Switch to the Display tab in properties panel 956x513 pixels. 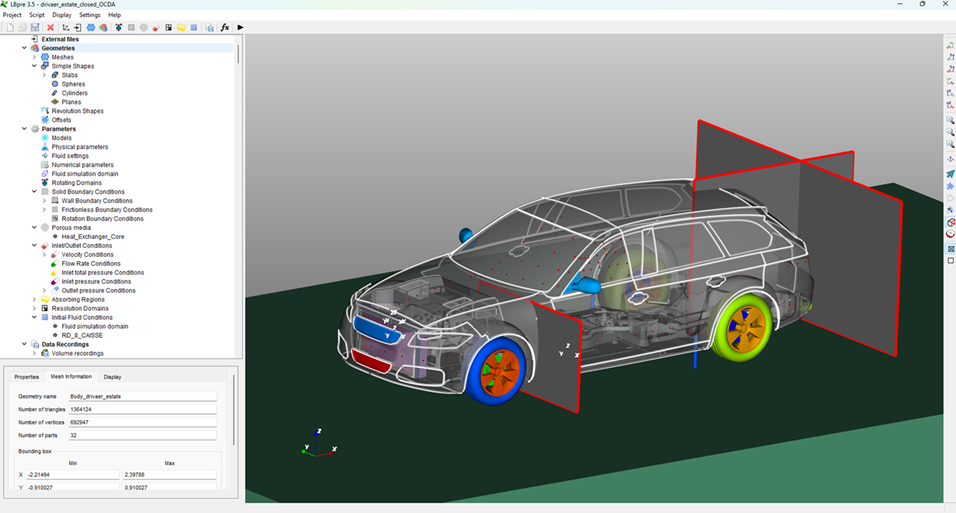tap(112, 377)
